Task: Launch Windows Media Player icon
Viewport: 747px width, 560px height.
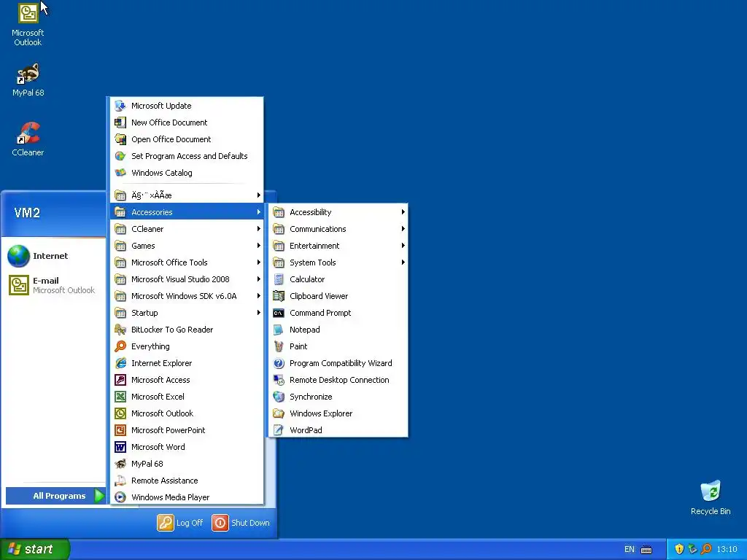Action: coord(120,497)
